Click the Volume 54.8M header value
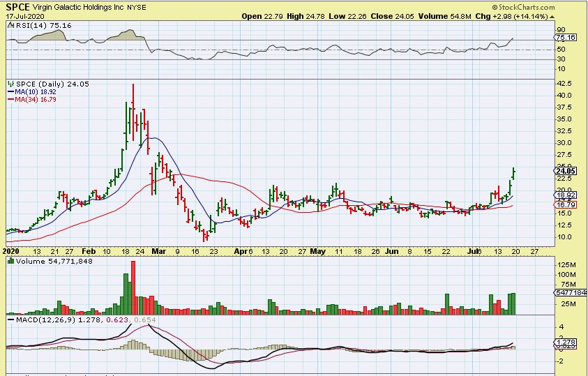588x376 pixels. coord(444,16)
